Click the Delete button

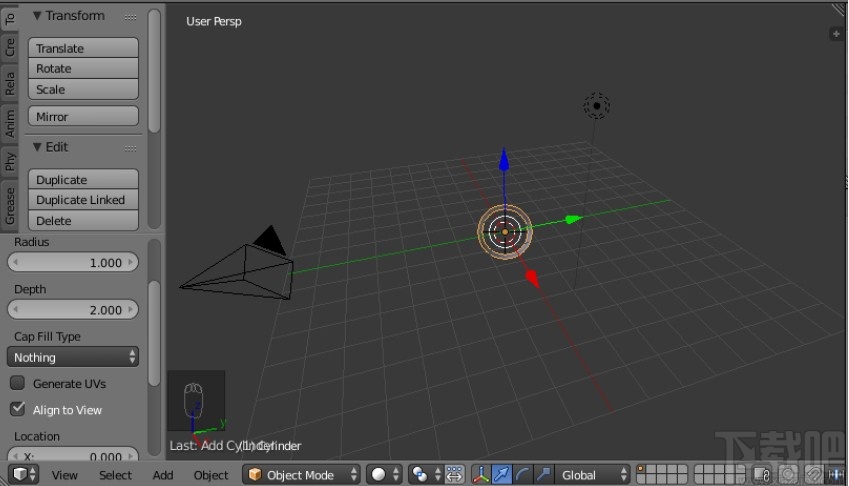[83, 220]
